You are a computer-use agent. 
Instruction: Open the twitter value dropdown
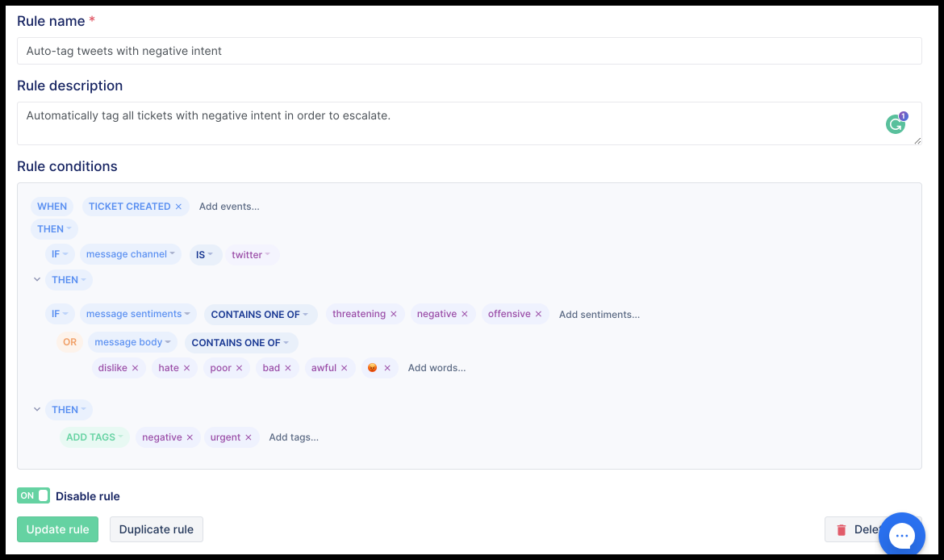[251, 255]
